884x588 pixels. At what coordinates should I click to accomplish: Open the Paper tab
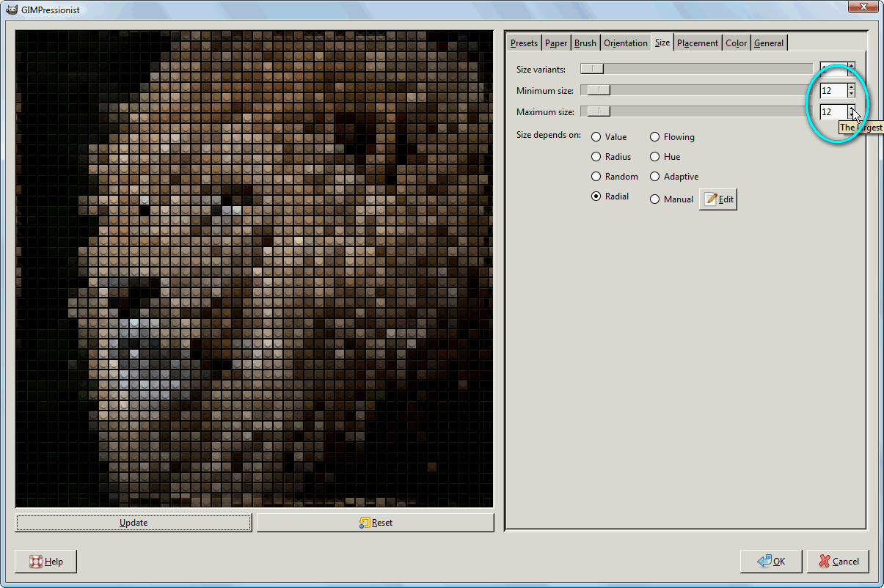coord(556,43)
